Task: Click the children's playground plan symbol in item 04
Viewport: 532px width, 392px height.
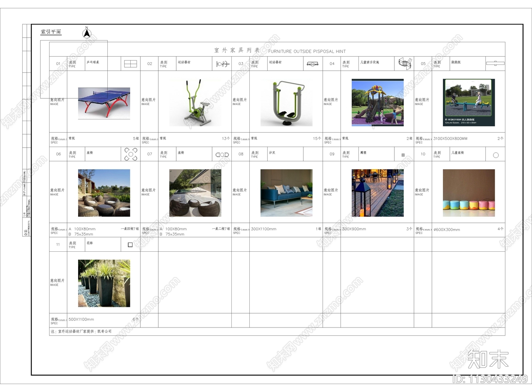Action: pyautogui.click(x=405, y=63)
